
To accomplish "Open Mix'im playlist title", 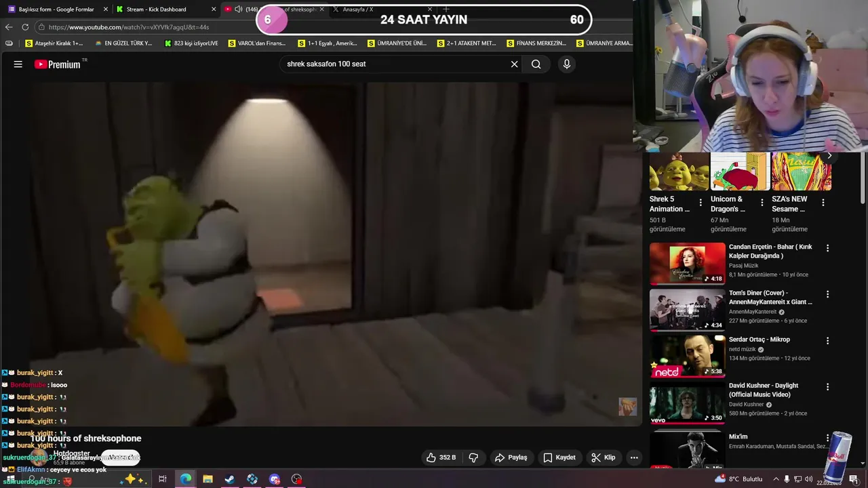I will [738, 436].
